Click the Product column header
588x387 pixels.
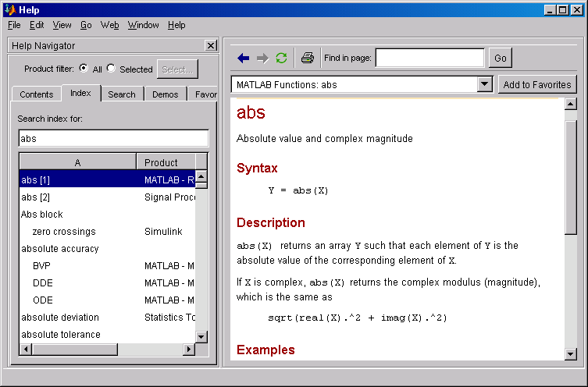pyautogui.click(x=166, y=162)
